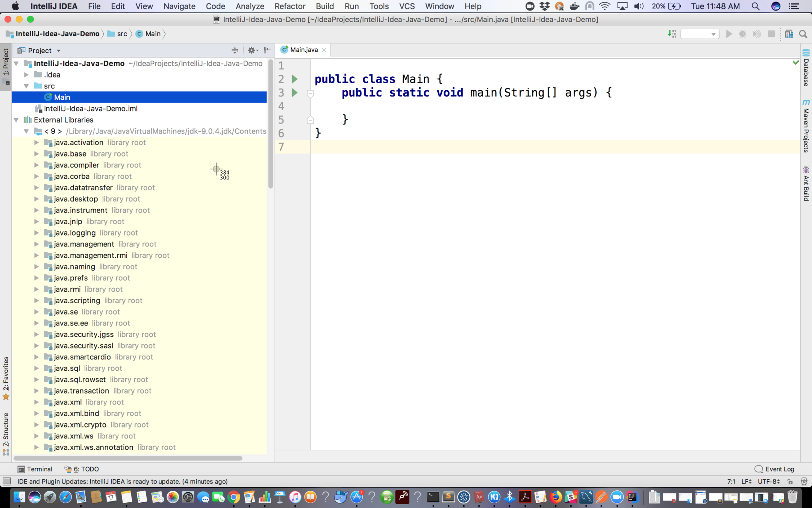The width and height of the screenshot is (812, 508).
Task: Click src in navigation breadcrumb
Action: pos(117,34)
